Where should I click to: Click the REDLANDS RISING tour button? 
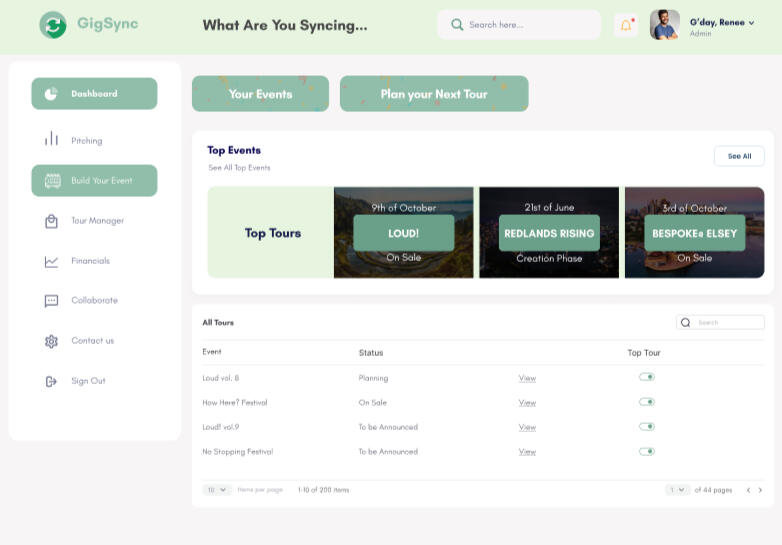click(x=549, y=233)
